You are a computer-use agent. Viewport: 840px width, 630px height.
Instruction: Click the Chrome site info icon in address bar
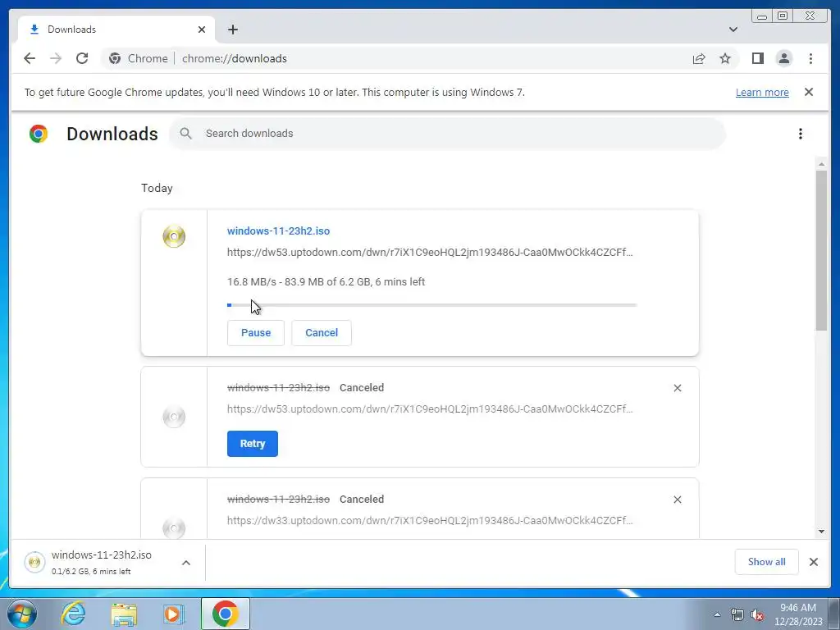click(x=115, y=58)
